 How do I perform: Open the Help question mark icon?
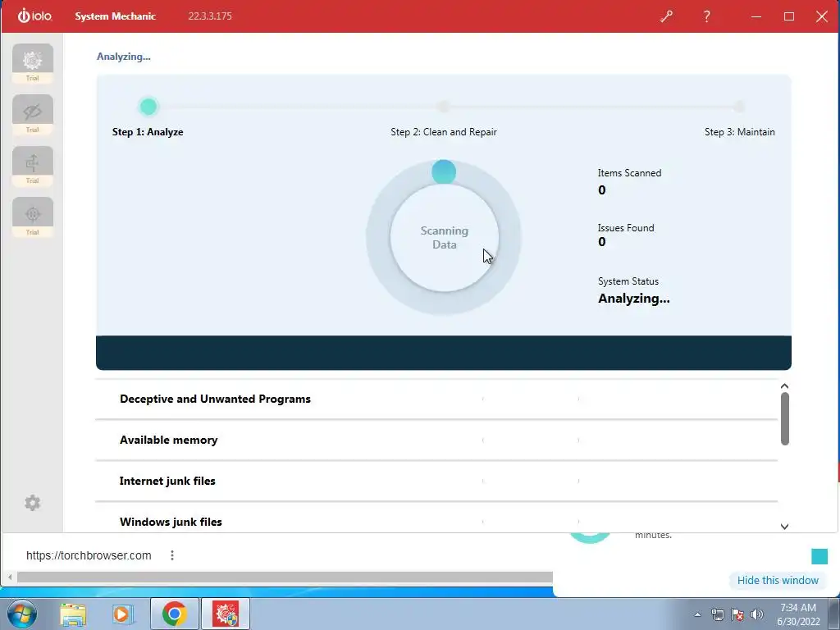click(706, 16)
